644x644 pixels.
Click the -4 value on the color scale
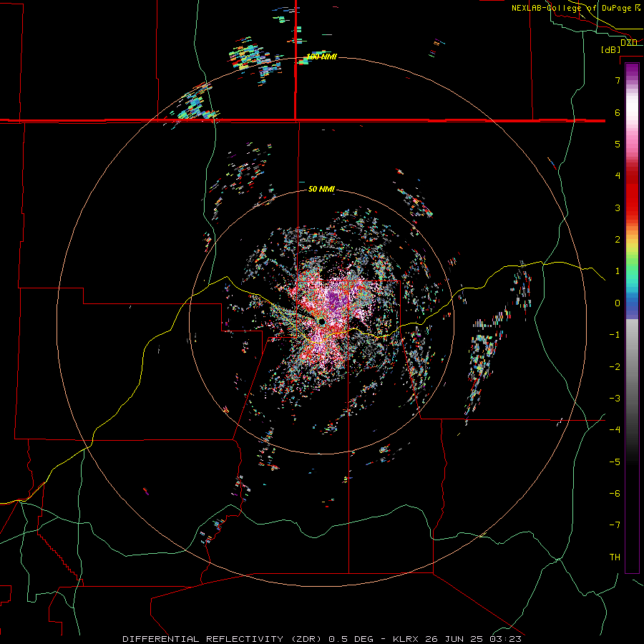point(615,430)
